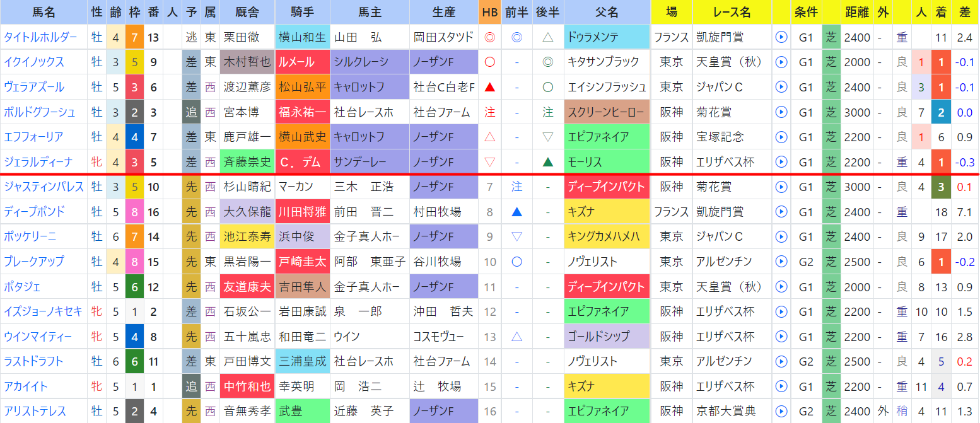Sort by the 距離 column header

point(856,12)
